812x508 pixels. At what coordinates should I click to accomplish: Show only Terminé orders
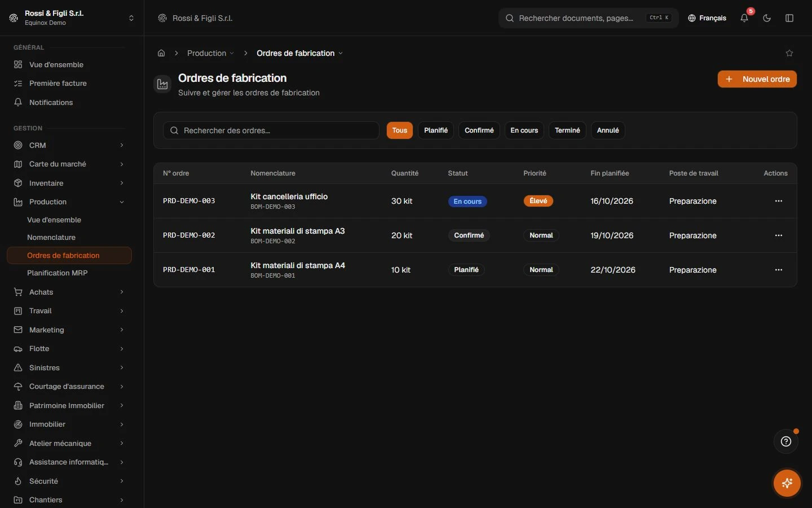(567, 130)
